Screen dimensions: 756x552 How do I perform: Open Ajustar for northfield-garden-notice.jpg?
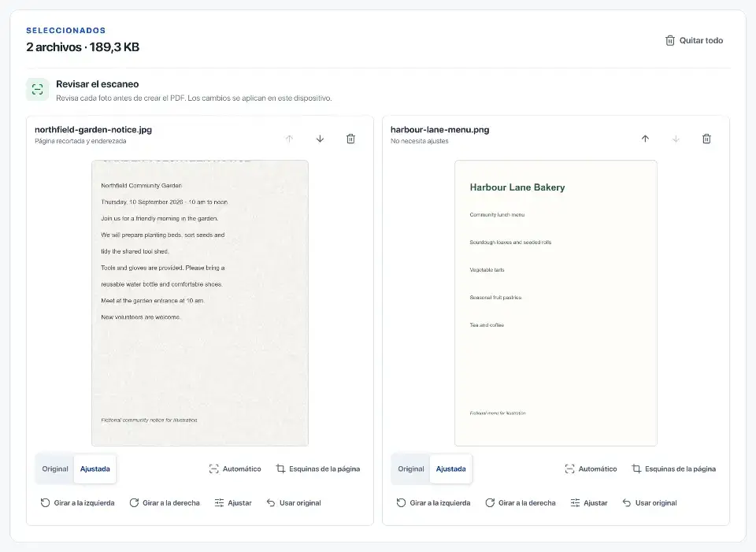tap(233, 503)
